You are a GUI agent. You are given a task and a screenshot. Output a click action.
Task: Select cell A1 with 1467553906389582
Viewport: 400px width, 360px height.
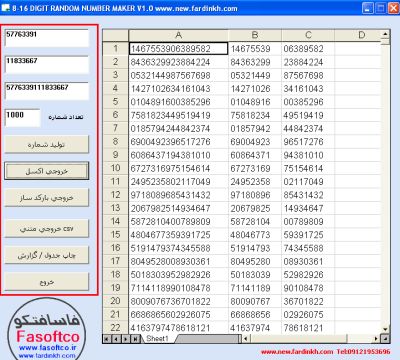coord(178,49)
